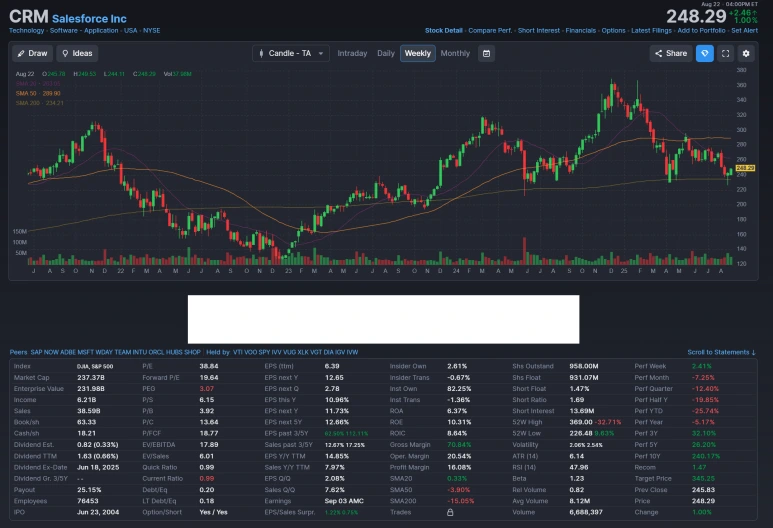Screen dimensions: 773x528
Task: Open the calendar date range icon
Action: [487, 53]
